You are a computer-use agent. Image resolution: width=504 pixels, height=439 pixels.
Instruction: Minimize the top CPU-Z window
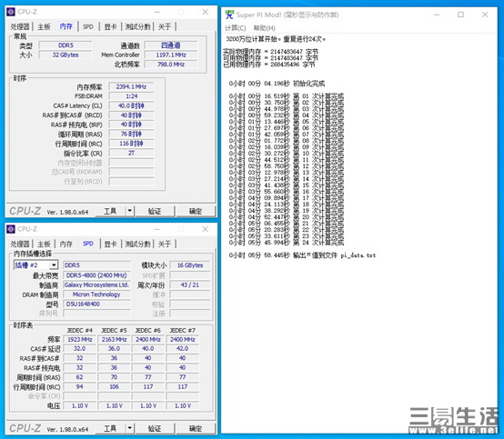(156, 12)
